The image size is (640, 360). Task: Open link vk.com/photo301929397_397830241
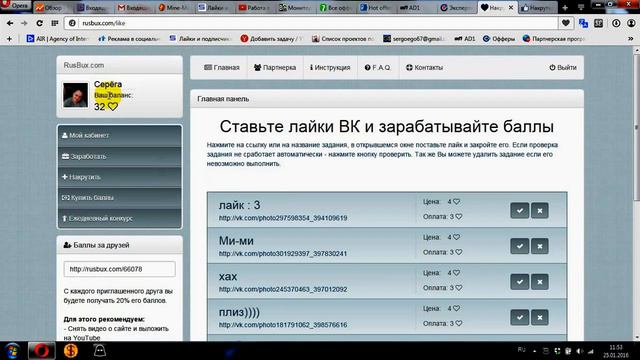[x=283, y=253]
